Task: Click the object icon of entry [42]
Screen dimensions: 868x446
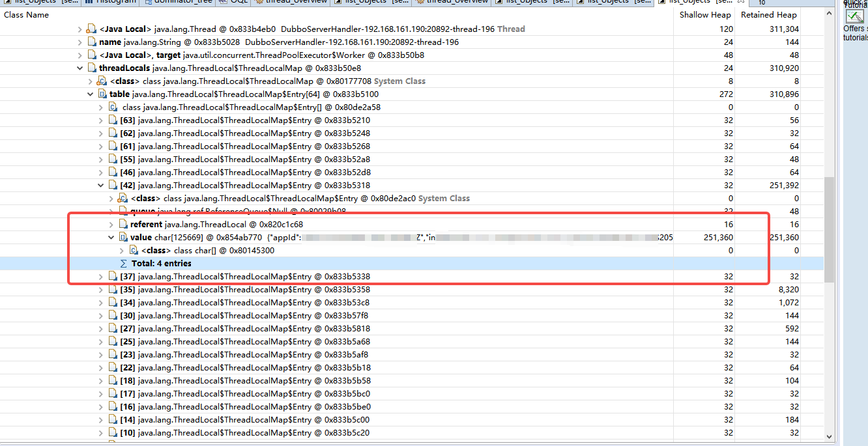Action: coord(113,186)
